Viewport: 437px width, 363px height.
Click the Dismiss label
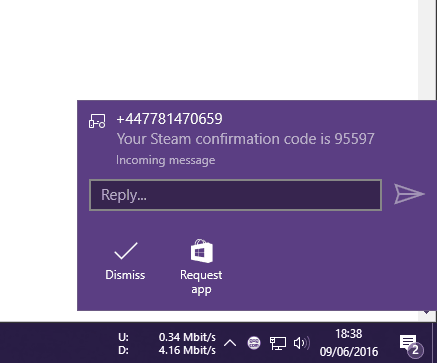(x=125, y=275)
